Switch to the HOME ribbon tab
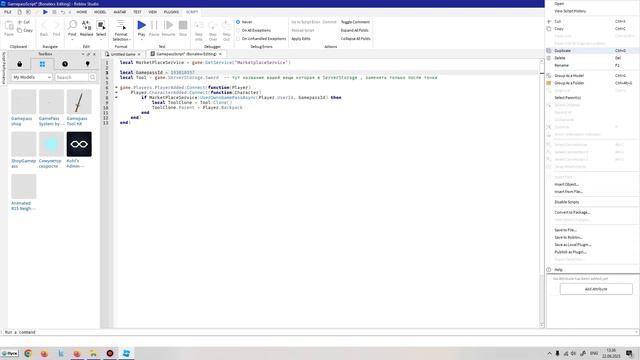 pyautogui.click(x=82, y=12)
